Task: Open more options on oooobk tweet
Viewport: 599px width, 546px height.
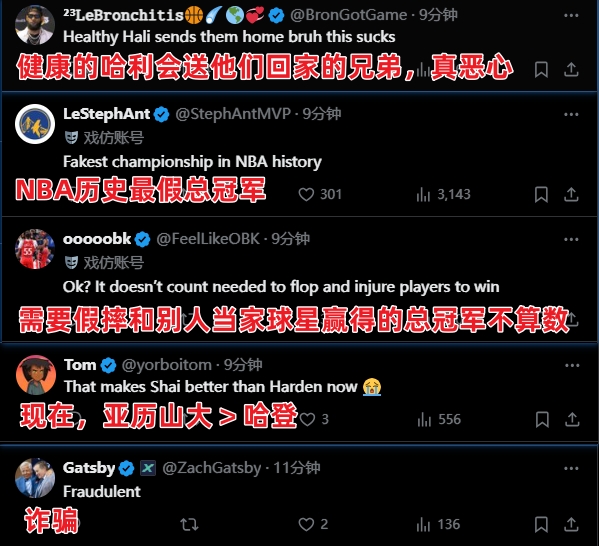Action: [x=571, y=240]
